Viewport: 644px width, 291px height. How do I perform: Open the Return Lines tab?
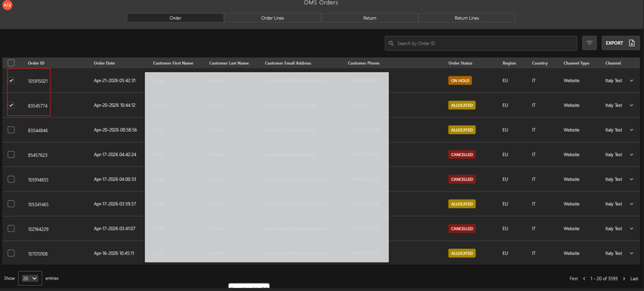click(467, 18)
